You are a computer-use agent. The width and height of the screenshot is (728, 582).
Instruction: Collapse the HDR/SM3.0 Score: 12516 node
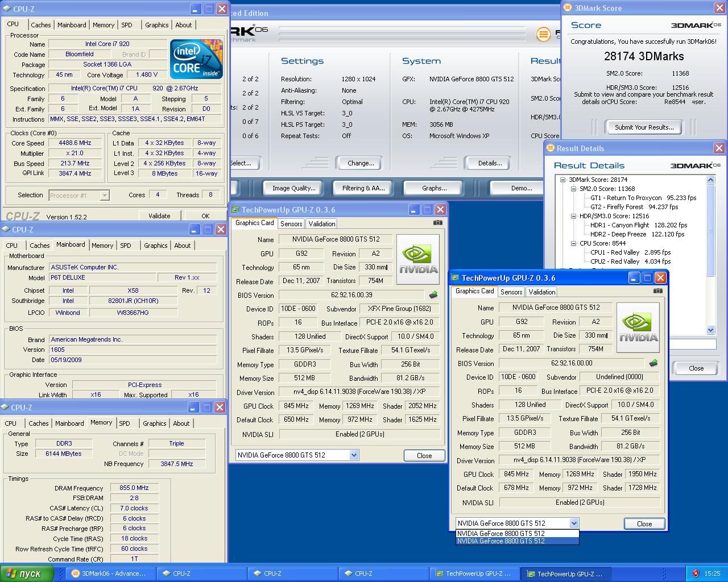point(573,216)
